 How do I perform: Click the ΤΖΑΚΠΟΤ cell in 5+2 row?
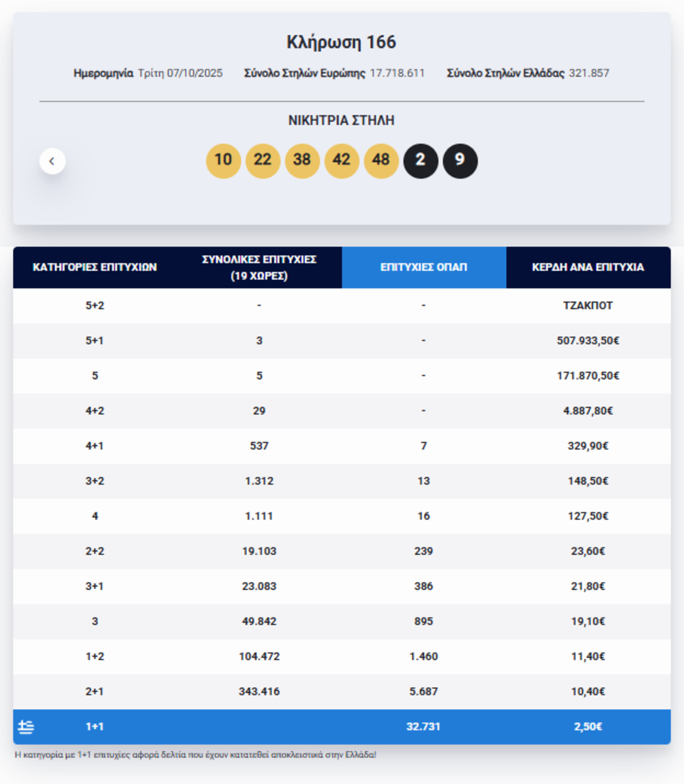pos(588,306)
